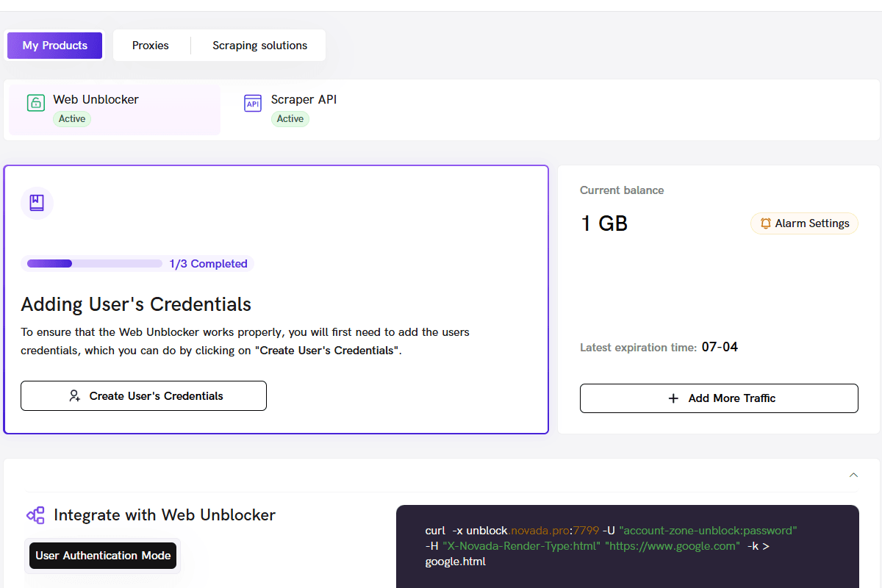Open Alarm Settings
Image resolution: width=882 pixels, height=588 pixels.
(804, 223)
